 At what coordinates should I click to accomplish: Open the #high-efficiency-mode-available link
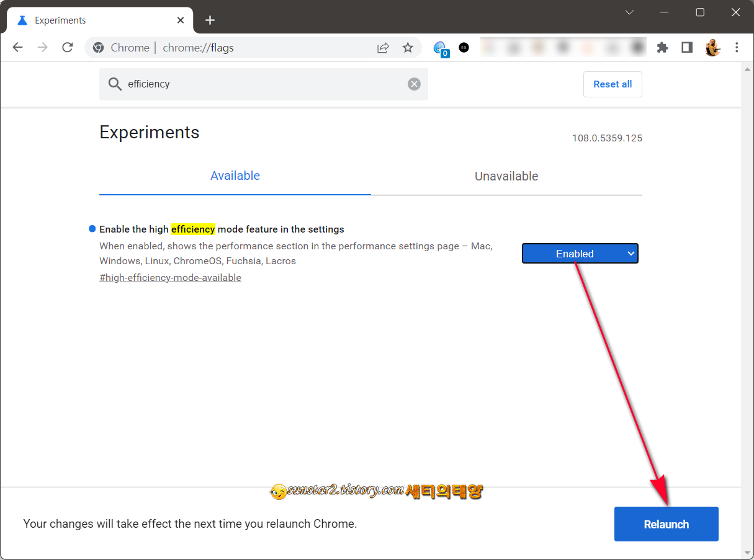coord(170,278)
